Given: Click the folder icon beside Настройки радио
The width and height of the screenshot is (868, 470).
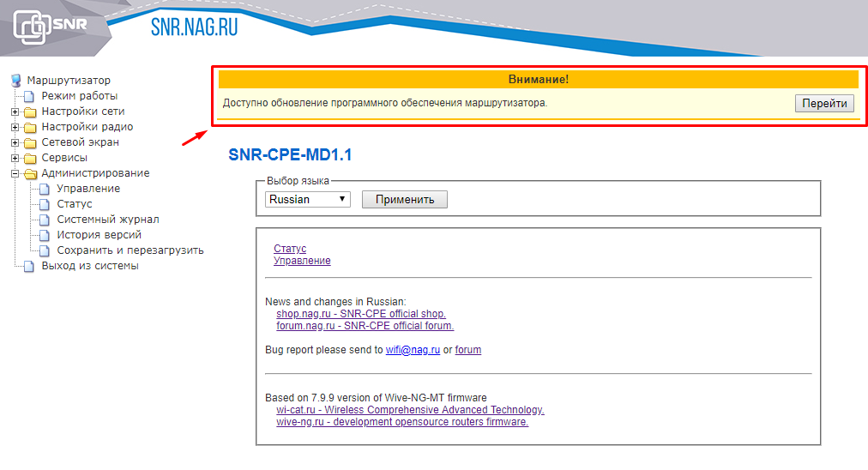Looking at the screenshot, I should point(30,127).
